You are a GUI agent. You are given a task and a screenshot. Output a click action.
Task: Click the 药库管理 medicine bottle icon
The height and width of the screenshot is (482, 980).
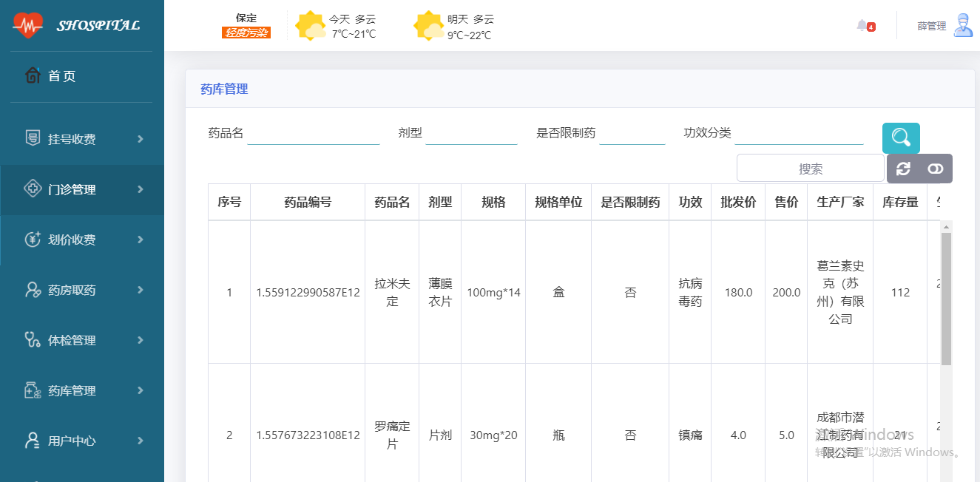[x=33, y=390]
